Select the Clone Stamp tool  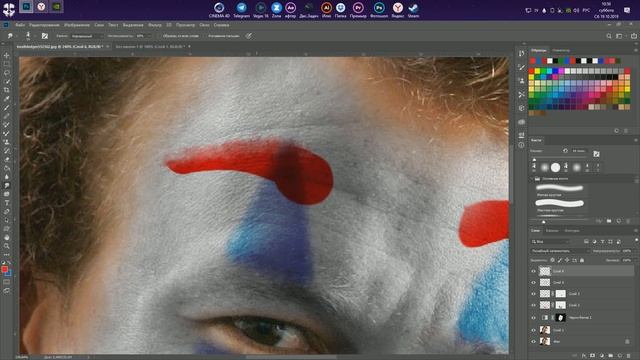point(6,142)
